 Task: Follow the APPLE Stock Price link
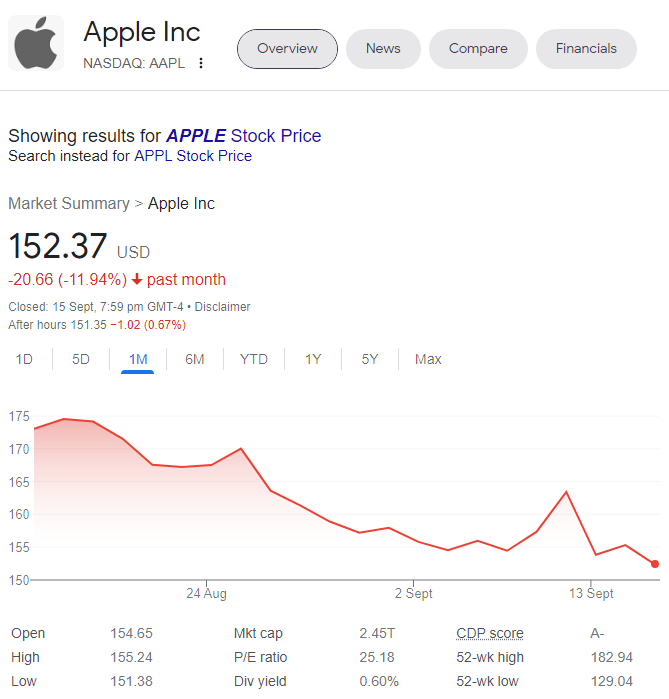click(x=243, y=136)
